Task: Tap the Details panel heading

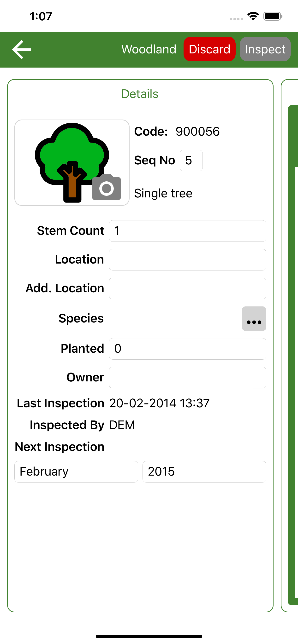Action: (x=140, y=94)
